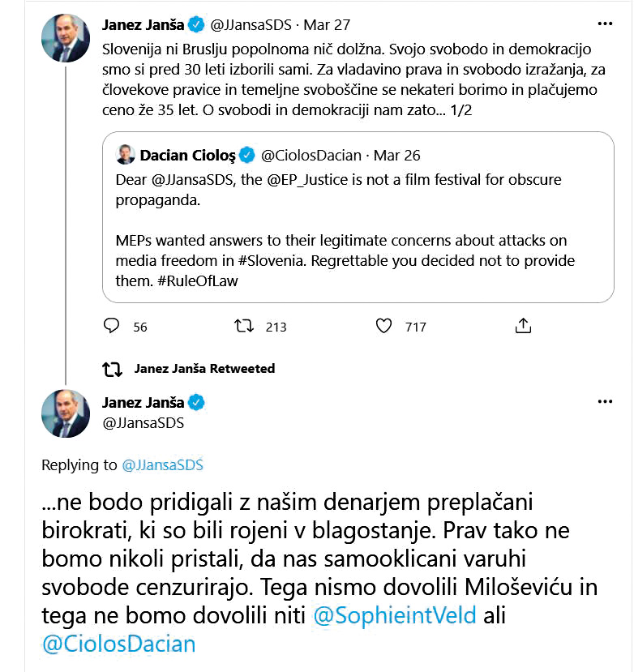Click the reply speech bubble icon

pos(112,326)
